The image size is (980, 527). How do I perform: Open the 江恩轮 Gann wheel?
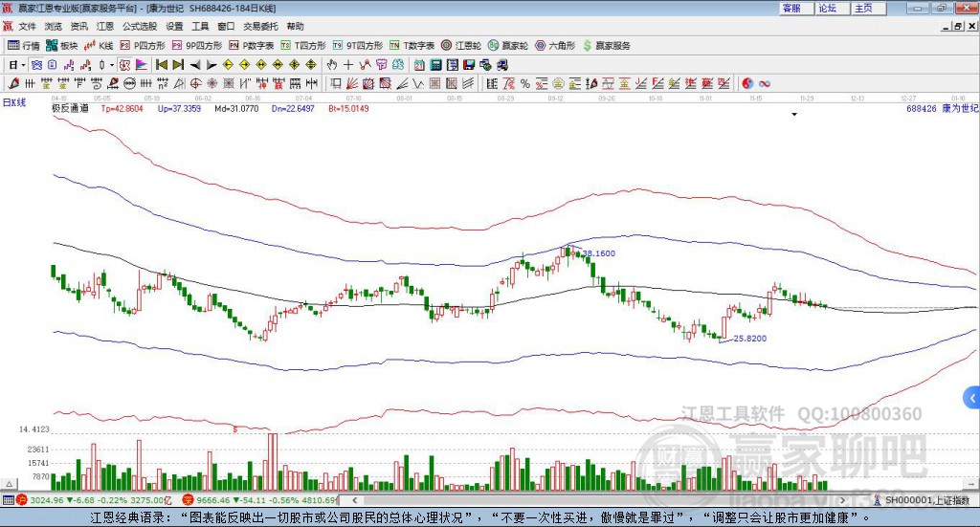(461, 46)
